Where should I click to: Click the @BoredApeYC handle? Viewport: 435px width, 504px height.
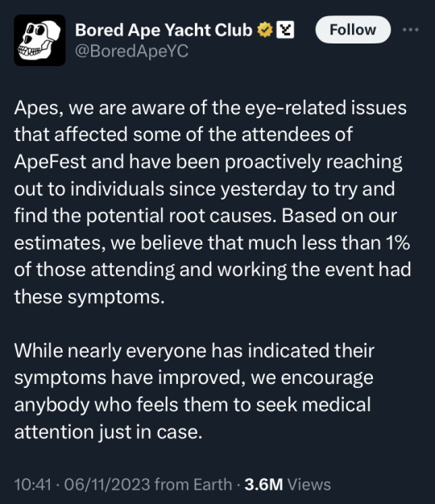(132, 51)
